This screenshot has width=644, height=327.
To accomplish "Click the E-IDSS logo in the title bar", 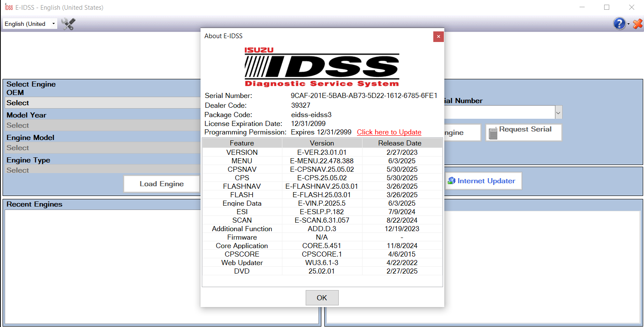I will pos(8,7).
